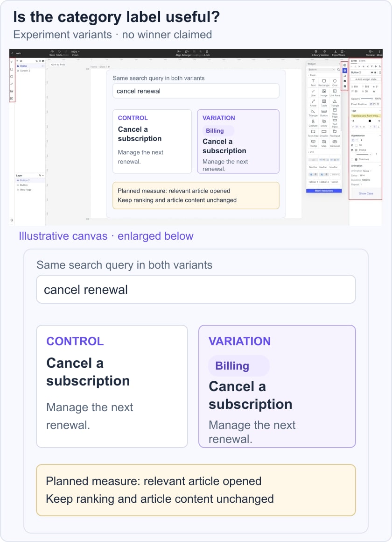Screen dimensions: 392x542
Task: Click the back arrow beside web title
Action: point(12,53)
